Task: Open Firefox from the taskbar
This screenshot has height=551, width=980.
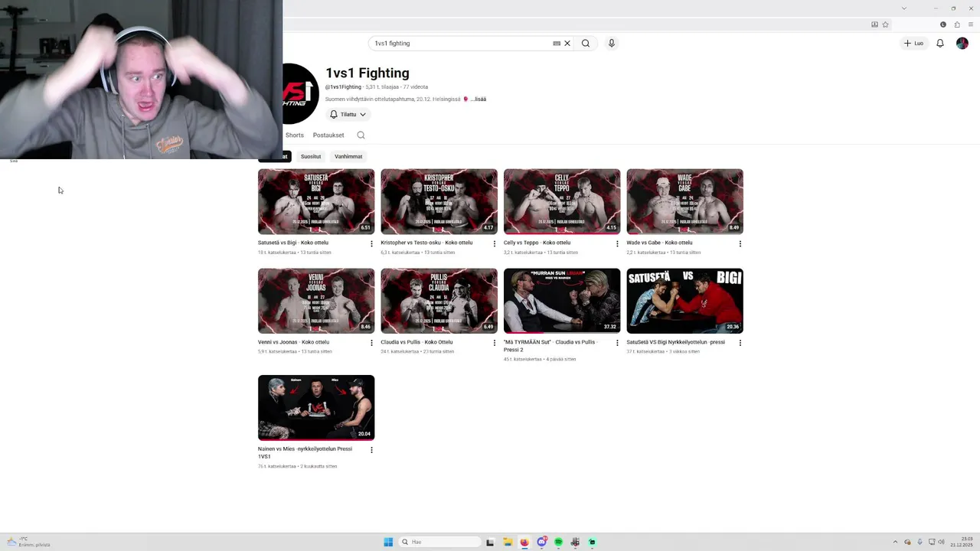Action: tap(524, 542)
